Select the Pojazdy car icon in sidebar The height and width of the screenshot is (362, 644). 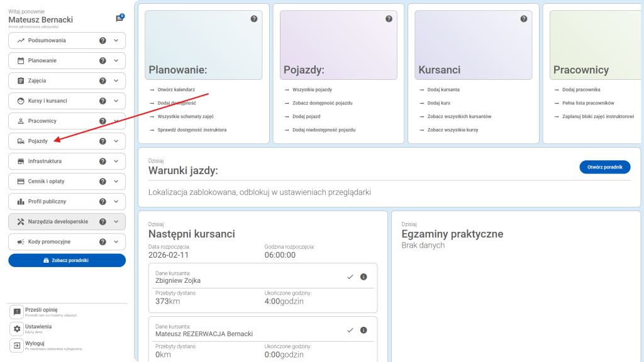[x=21, y=141]
